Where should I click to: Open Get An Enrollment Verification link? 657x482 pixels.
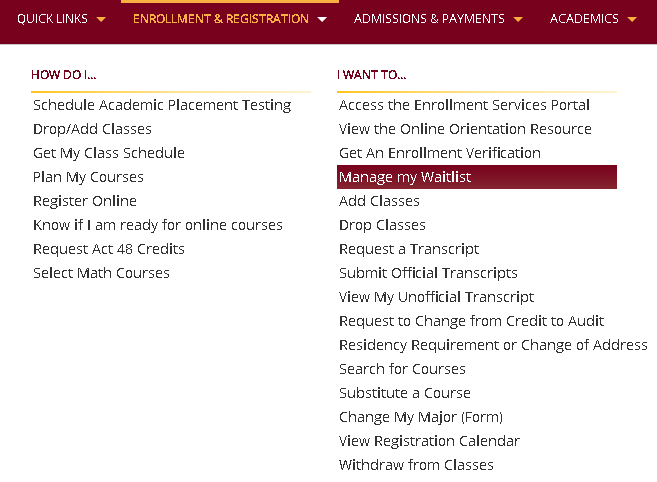[x=440, y=153]
